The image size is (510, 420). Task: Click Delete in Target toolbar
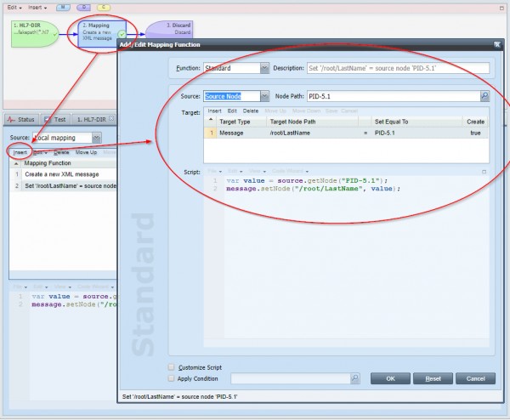pyautogui.click(x=251, y=111)
